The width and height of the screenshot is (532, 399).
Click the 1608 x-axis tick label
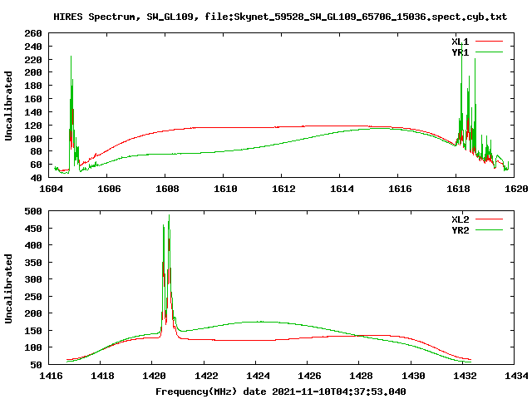point(167,189)
